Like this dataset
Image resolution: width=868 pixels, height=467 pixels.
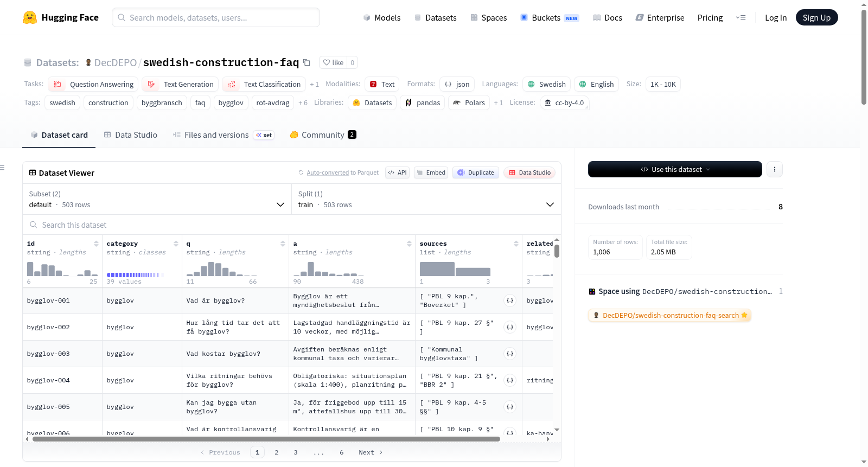click(333, 62)
